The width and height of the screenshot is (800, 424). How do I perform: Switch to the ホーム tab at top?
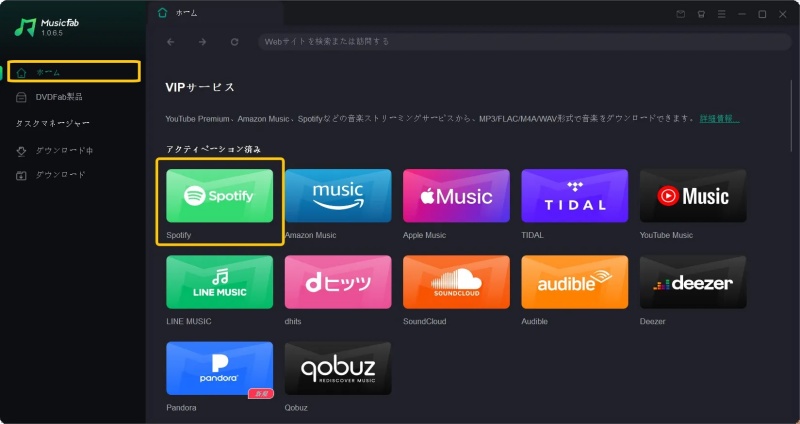tap(215, 13)
